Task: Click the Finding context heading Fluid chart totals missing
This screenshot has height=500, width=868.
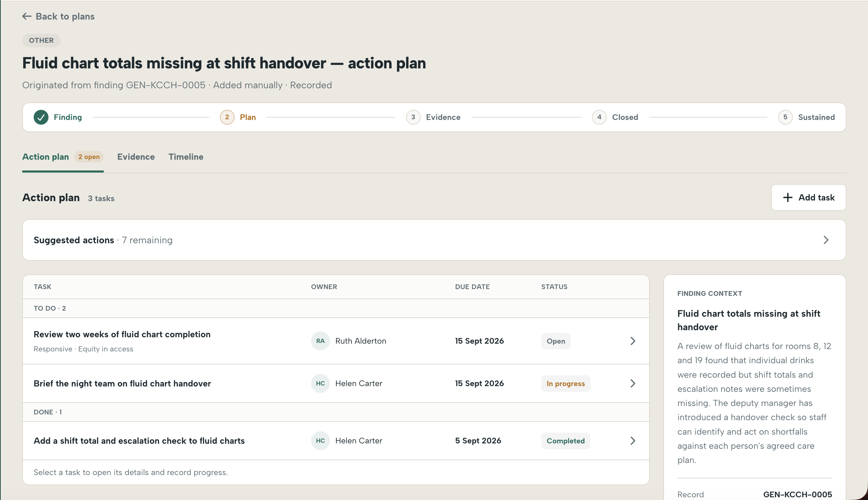Action: 748,320
